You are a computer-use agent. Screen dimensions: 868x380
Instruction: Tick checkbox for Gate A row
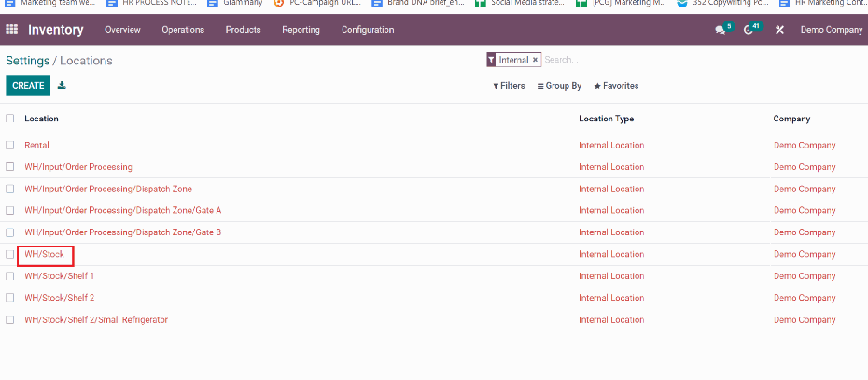pos(10,210)
